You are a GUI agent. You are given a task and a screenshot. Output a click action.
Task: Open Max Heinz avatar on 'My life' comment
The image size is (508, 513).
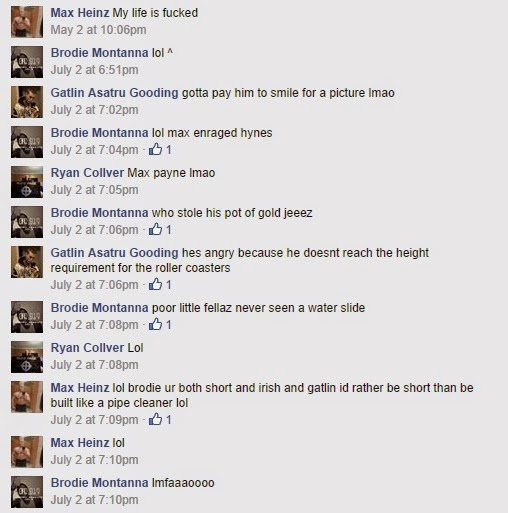27,22
